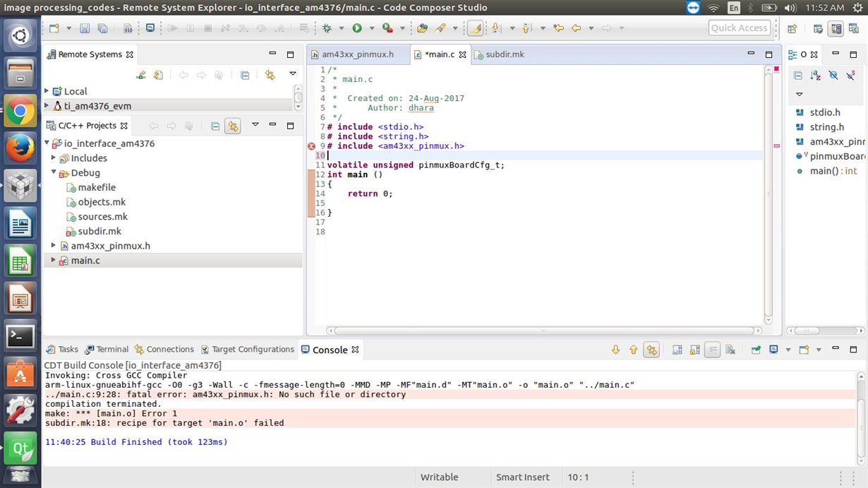The height and width of the screenshot is (488, 868).
Task: Click Collapse All in C/C++ Projects
Action: coord(215,126)
